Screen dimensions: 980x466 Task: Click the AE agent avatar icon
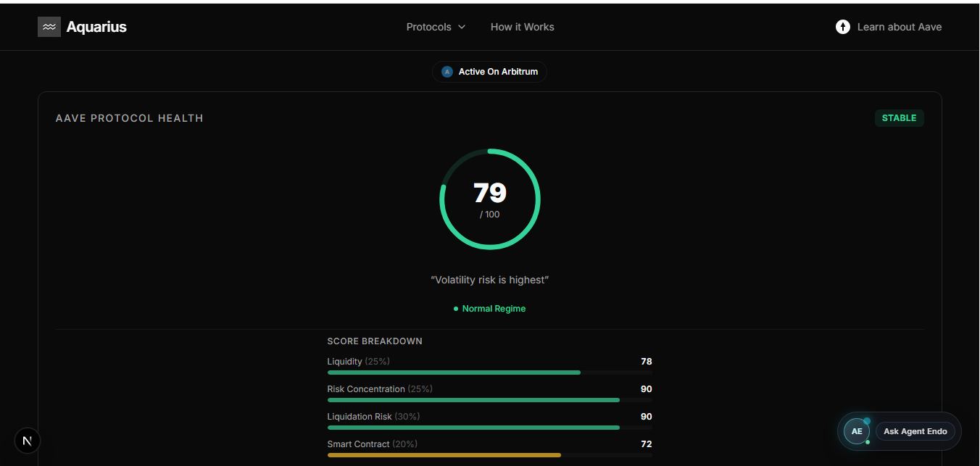click(857, 431)
